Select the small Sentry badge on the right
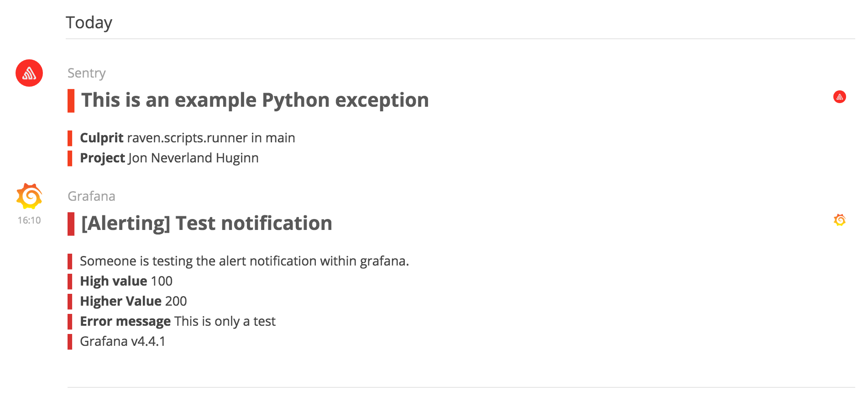Screen dimensions: 868x417 841,97
